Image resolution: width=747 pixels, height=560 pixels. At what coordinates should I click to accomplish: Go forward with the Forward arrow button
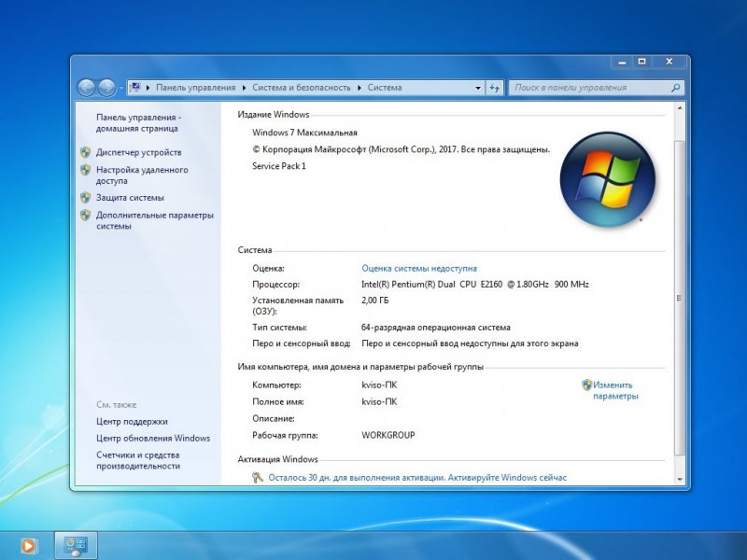[106, 88]
